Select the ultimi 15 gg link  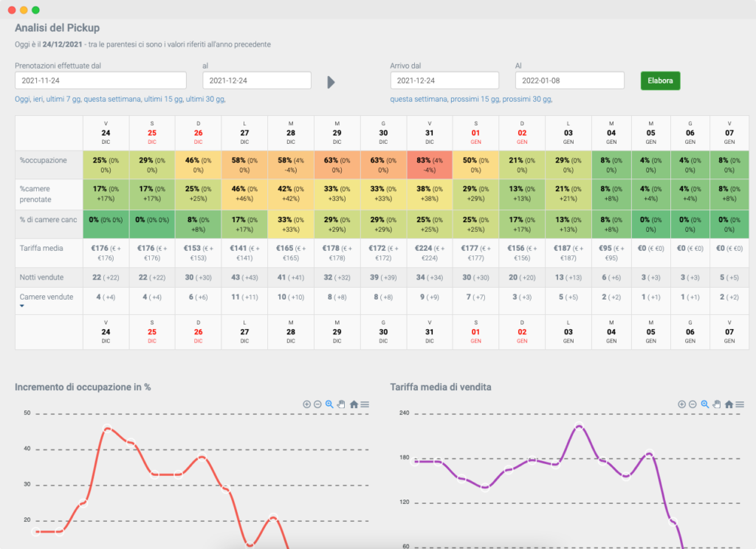click(x=163, y=99)
